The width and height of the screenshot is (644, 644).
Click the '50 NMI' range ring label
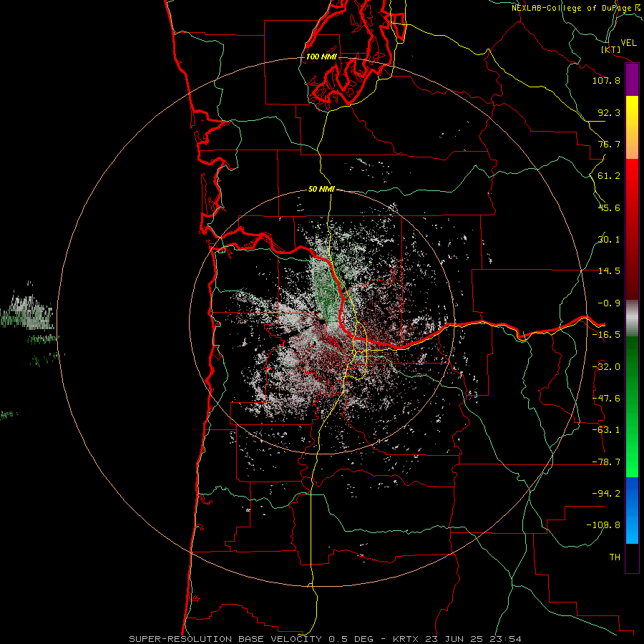click(x=321, y=190)
